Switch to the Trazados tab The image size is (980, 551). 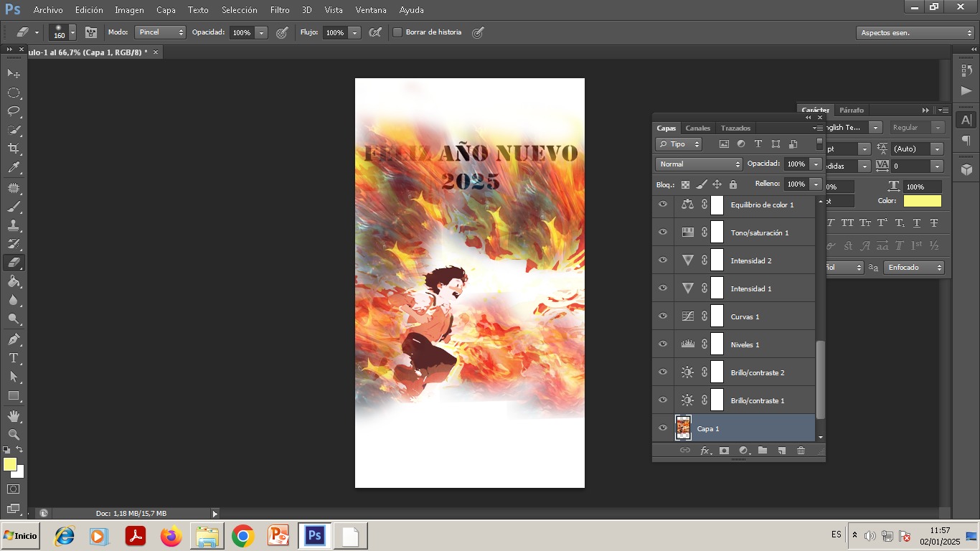(735, 128)
